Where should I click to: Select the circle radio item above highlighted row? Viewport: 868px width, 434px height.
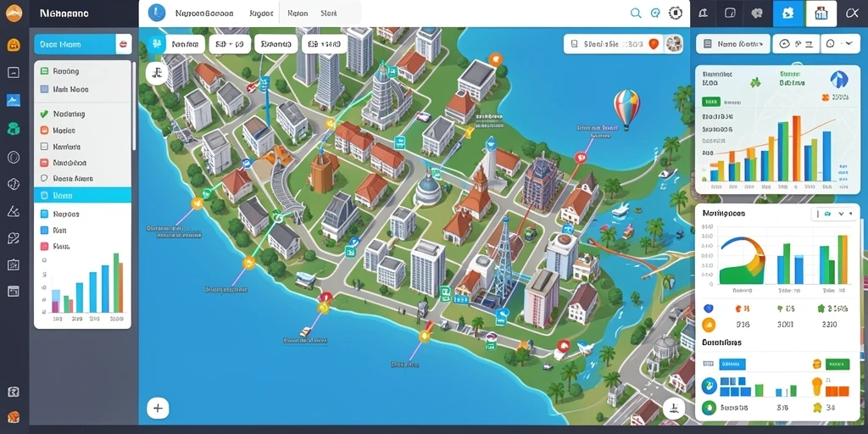(83, 179)
